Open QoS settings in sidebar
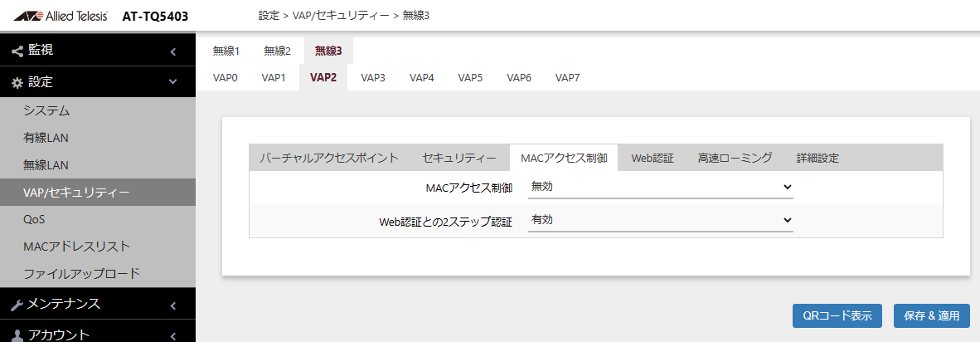Screen dimensions: 980x342 pyautogui.click(x=98, y=219)
